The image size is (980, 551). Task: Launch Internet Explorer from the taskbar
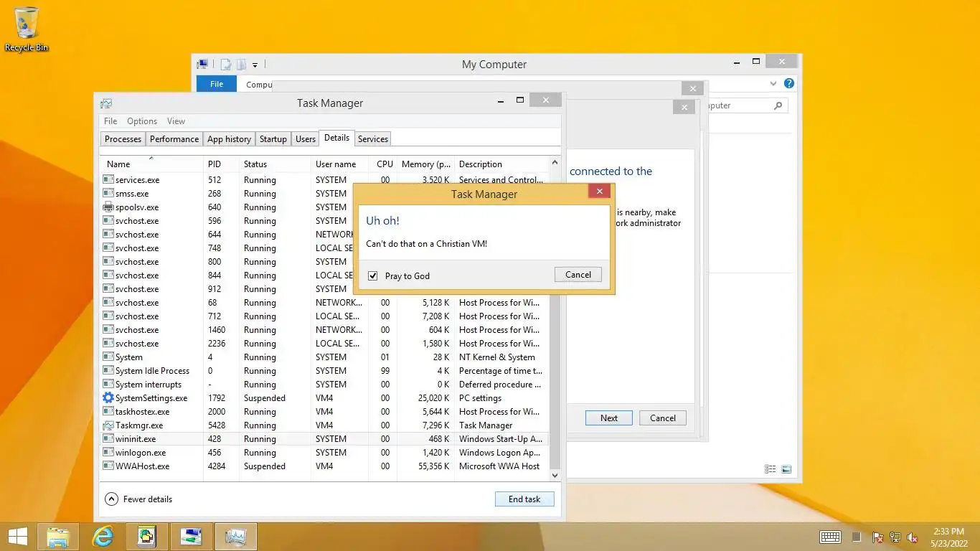103,537
